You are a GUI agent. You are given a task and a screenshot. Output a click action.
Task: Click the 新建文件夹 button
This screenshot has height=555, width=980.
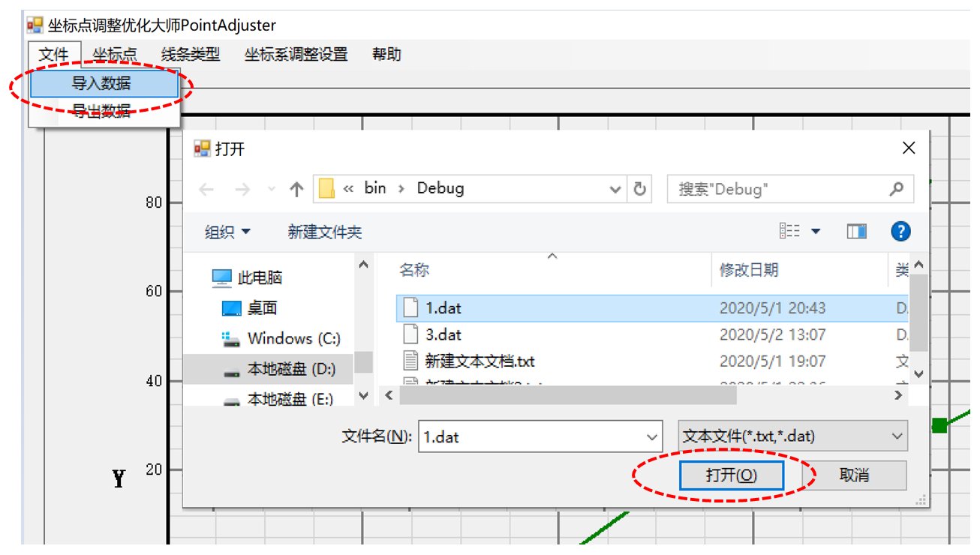point(325,232)
